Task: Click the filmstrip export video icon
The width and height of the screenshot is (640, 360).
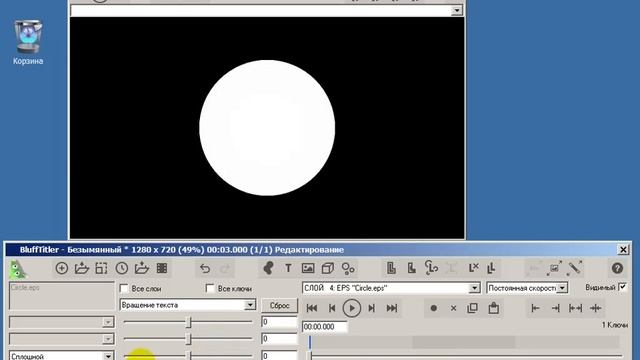Action: pos(162,268)
